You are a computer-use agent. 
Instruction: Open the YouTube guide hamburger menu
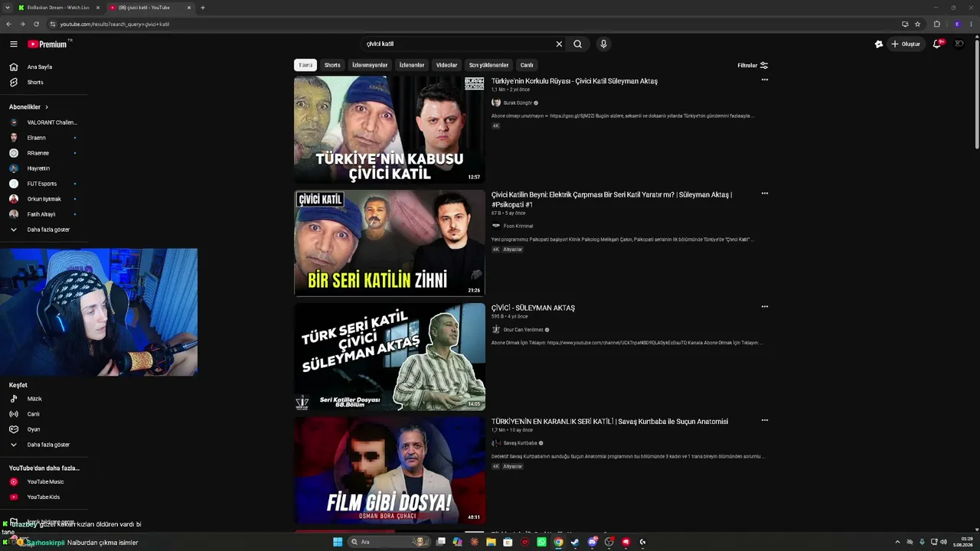point(13,44)
